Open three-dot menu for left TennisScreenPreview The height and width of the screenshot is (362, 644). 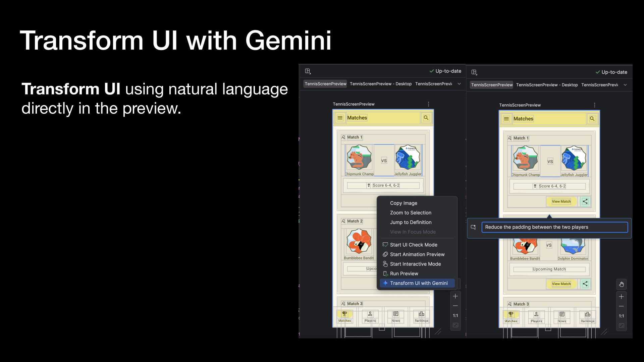pos(428,104)
